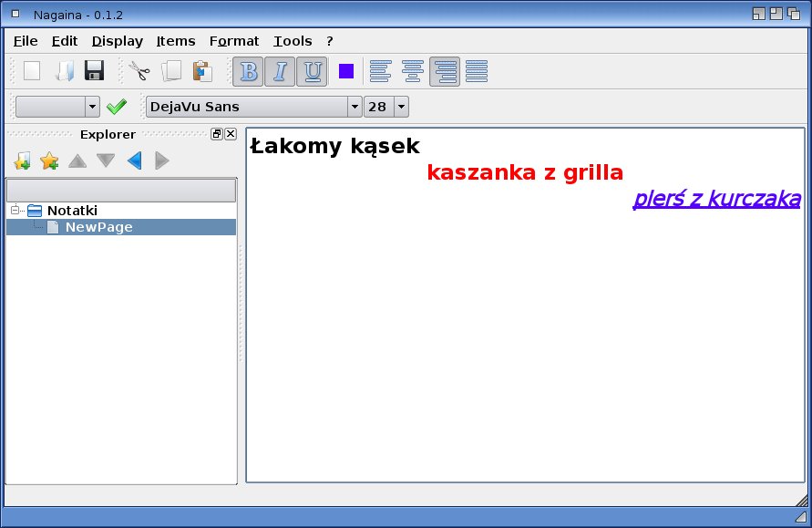The image size is (812, 528).
Task: Collapse the Notatki tree node
Action: click(x=15, y=210)
